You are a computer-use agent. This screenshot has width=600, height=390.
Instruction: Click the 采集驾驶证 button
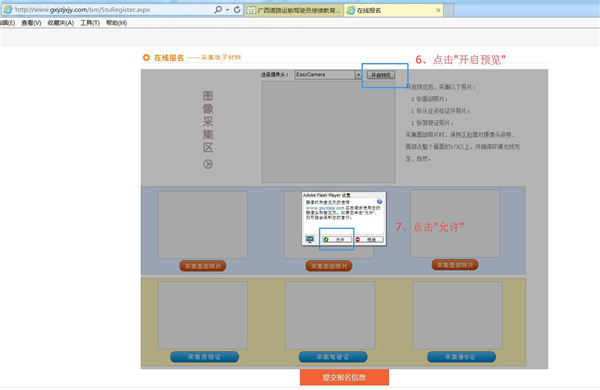(x=333, y=357)
